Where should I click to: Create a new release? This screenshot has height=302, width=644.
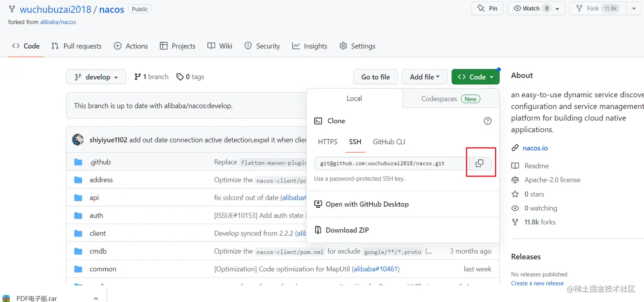click(x=537, y=283)
